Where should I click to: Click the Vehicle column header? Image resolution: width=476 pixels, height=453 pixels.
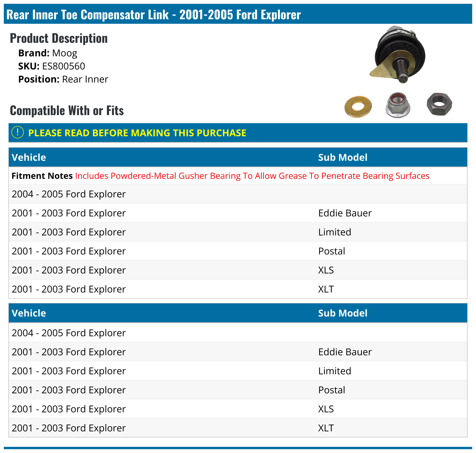tap(29, 157)
